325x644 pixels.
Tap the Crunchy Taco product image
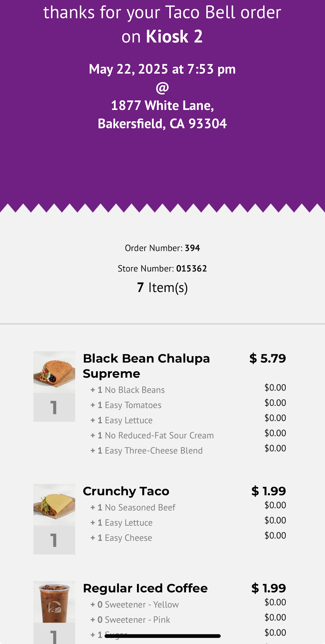click(x=54, y=504)
